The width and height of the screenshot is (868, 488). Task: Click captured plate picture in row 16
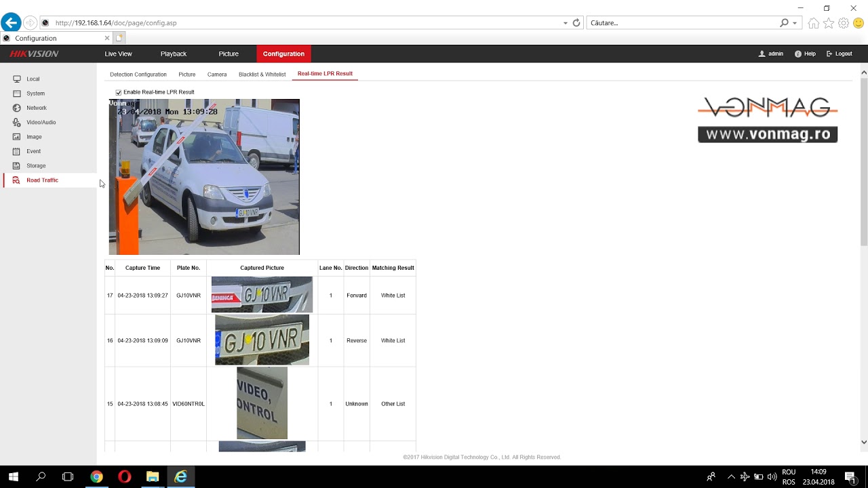pos(262,340)
